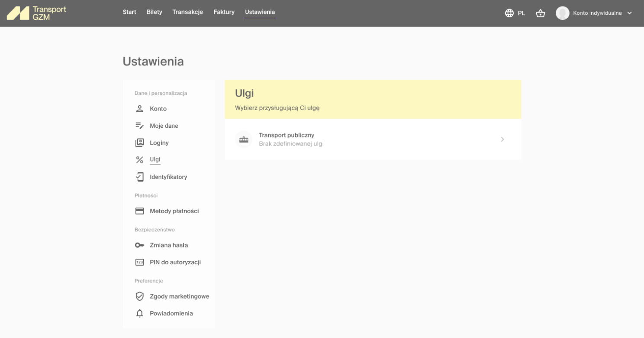Screen dimensions: 644x338
Task: Expand Transport publiczny with the chevron arrow
Action: 502,140
